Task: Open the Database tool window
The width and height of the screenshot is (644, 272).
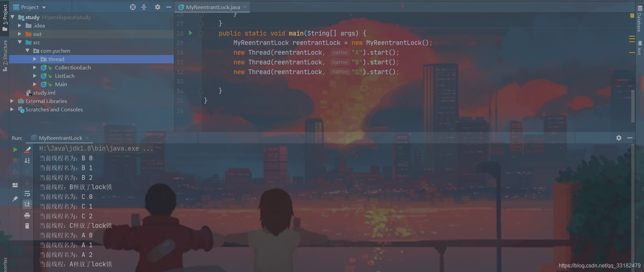Action: (640, 19)
